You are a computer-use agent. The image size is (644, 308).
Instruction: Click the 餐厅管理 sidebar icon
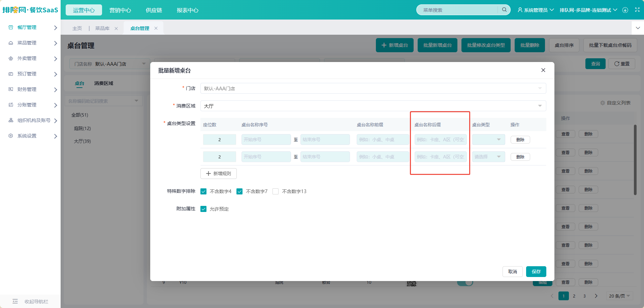point(11,27)
